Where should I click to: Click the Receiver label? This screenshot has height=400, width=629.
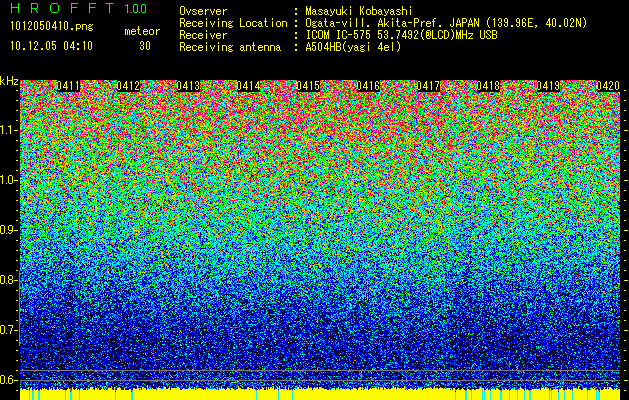point(203,35)
